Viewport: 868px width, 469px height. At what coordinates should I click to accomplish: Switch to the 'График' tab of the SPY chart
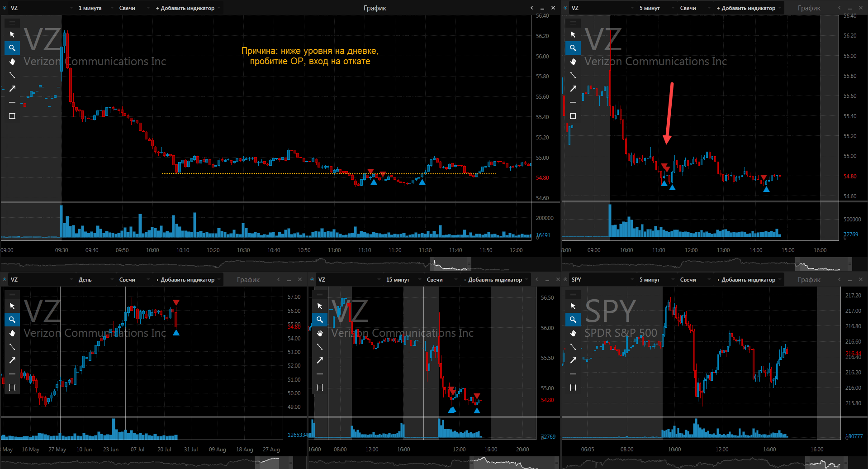click(809, 280)
